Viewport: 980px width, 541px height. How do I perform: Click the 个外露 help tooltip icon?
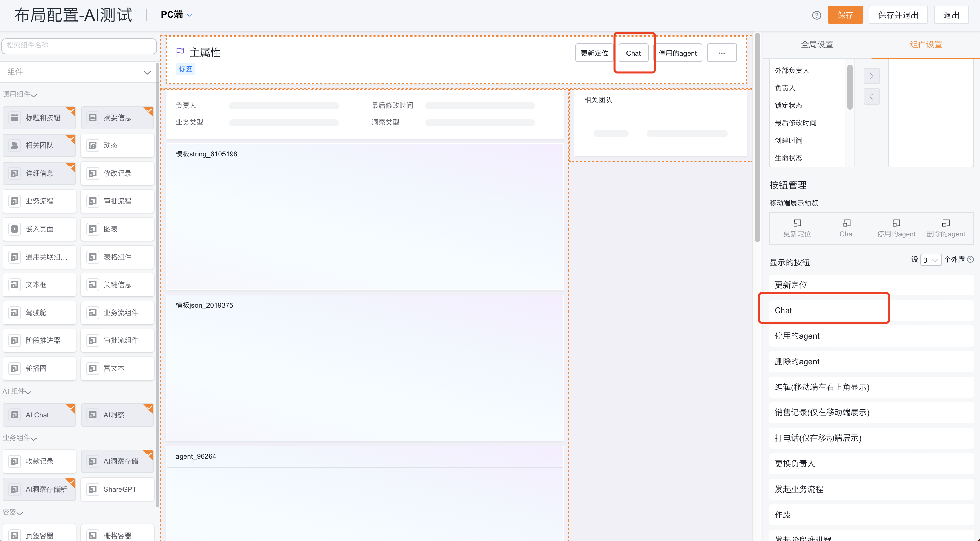point(970,259)
